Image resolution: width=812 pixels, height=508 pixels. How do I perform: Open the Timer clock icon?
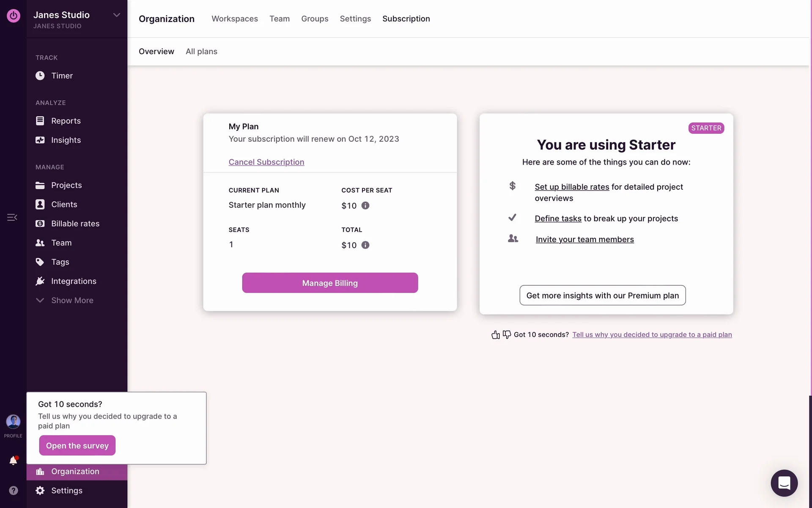(40, 76)
